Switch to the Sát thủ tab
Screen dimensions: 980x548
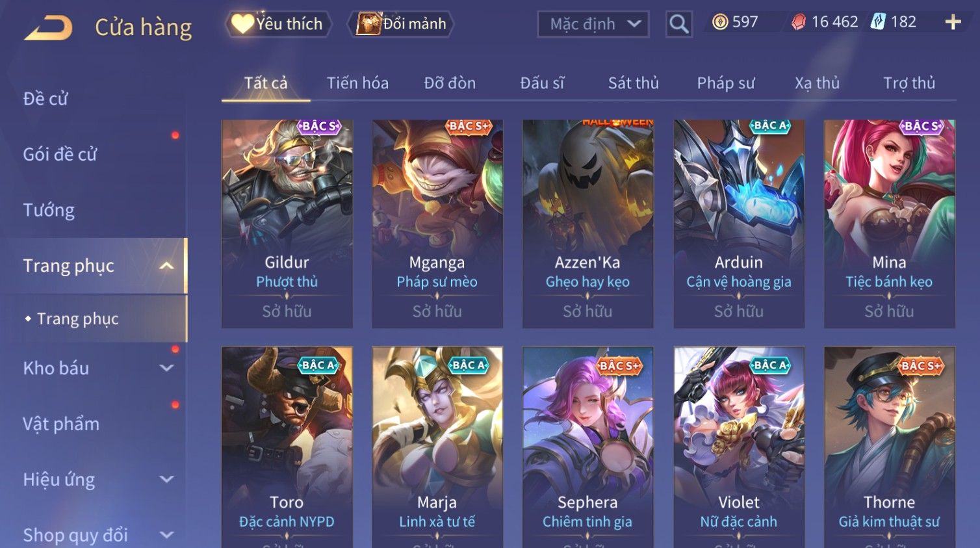(633, 83)
